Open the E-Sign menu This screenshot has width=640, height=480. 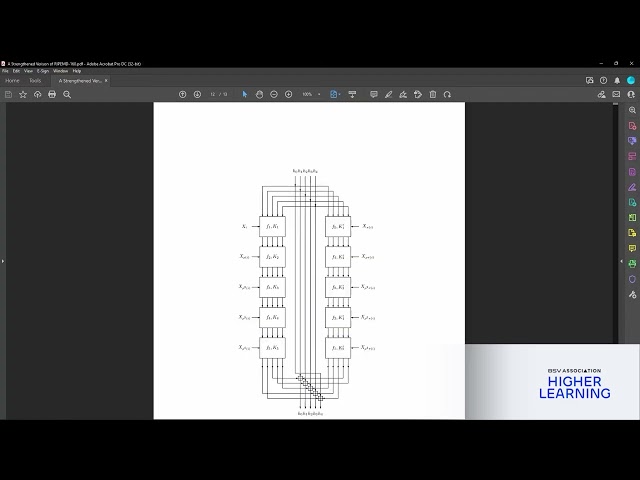tap(42, 71)
